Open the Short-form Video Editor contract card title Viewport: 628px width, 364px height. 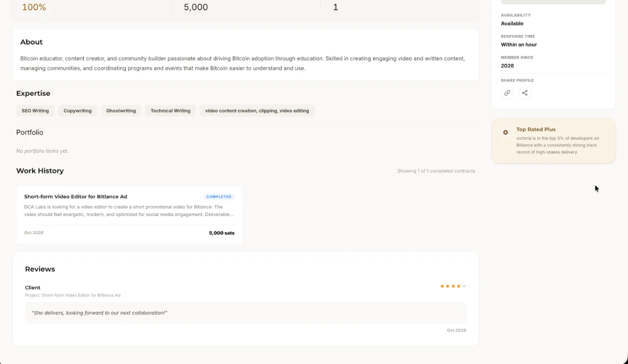coord(75,197)
